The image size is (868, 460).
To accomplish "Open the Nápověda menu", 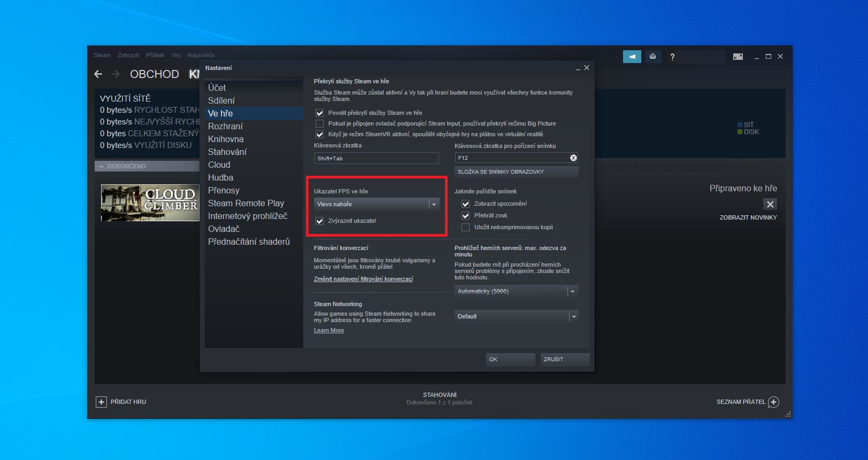I will 201,55.
